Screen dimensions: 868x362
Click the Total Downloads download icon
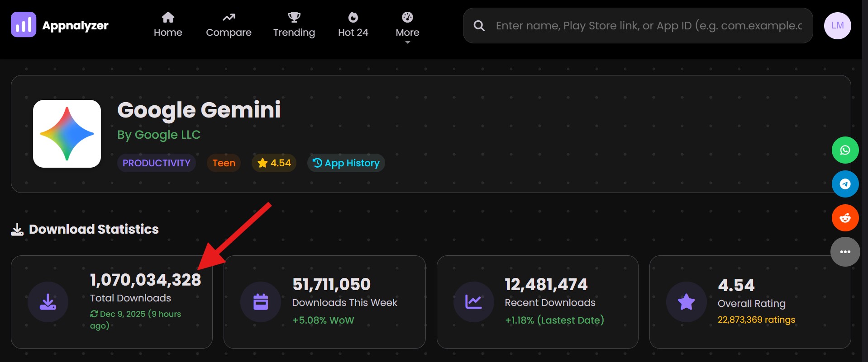(x=48, y=301)
